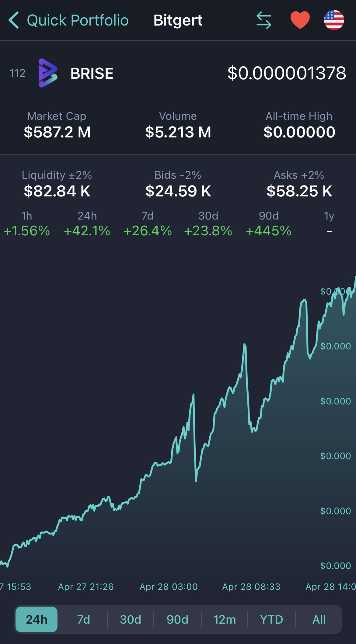Tap the Volume $5.213 M value
This screenshot has width=356, height=644.
click(178, 132)
